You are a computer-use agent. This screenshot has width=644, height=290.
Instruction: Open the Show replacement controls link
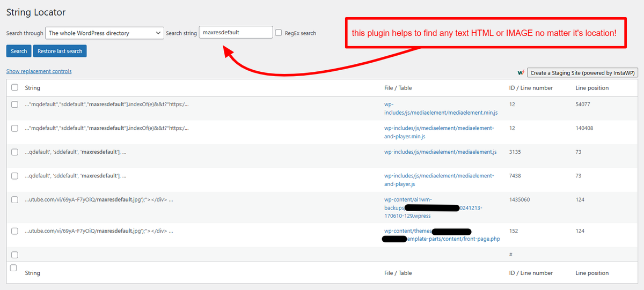point(39,71)
